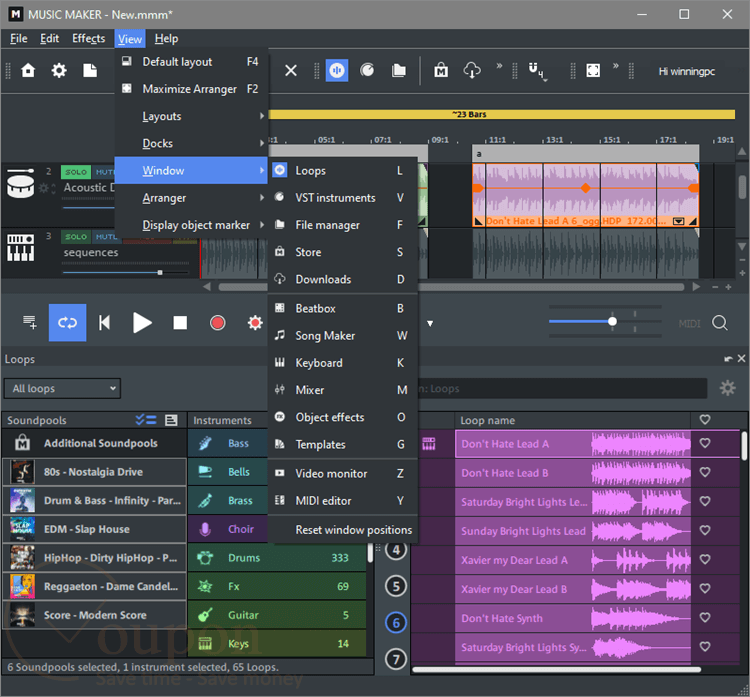Image resolution: width=750 pixels, height=697 pixels.
Task: Select pitch level 6 circle
Action: (x=396, y=622)
